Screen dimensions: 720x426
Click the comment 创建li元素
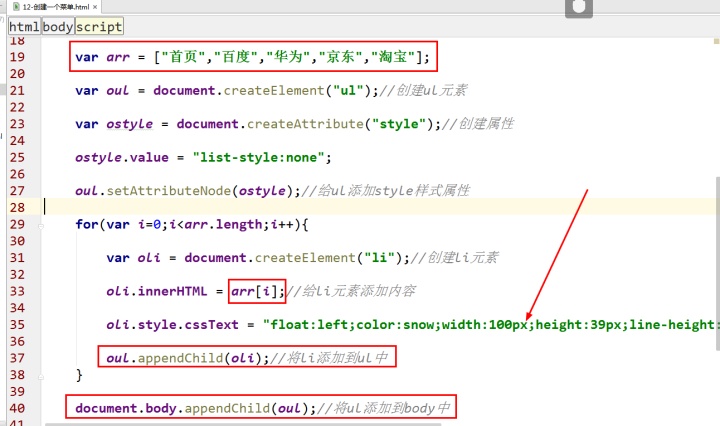455,258
